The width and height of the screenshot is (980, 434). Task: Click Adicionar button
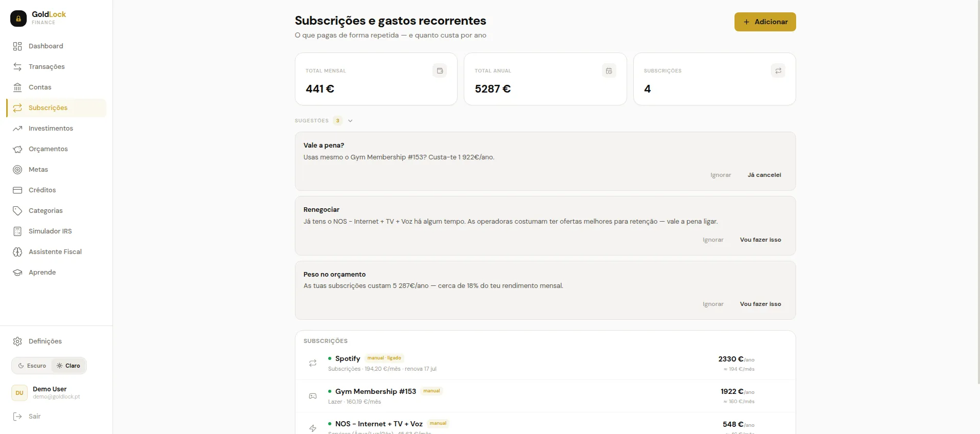[x=765, y=22]
